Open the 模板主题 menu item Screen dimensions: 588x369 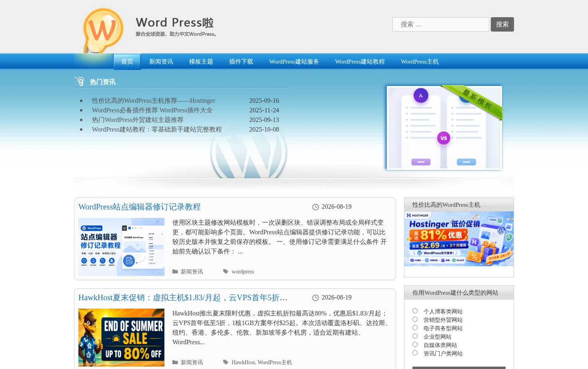[201, 62]
